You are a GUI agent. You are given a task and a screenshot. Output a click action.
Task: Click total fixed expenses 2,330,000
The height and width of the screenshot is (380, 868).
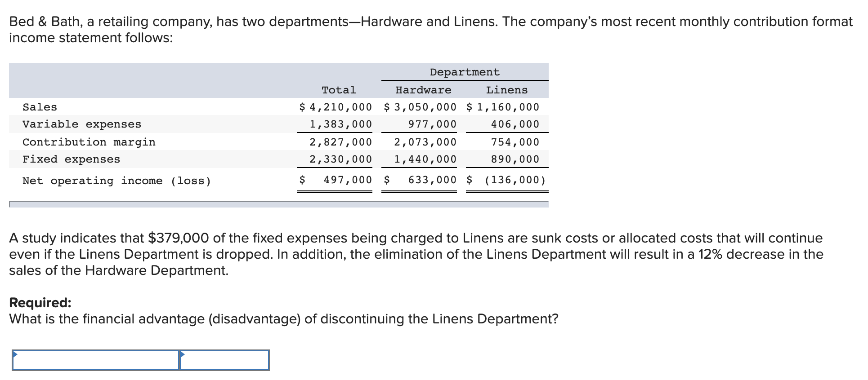340,159
